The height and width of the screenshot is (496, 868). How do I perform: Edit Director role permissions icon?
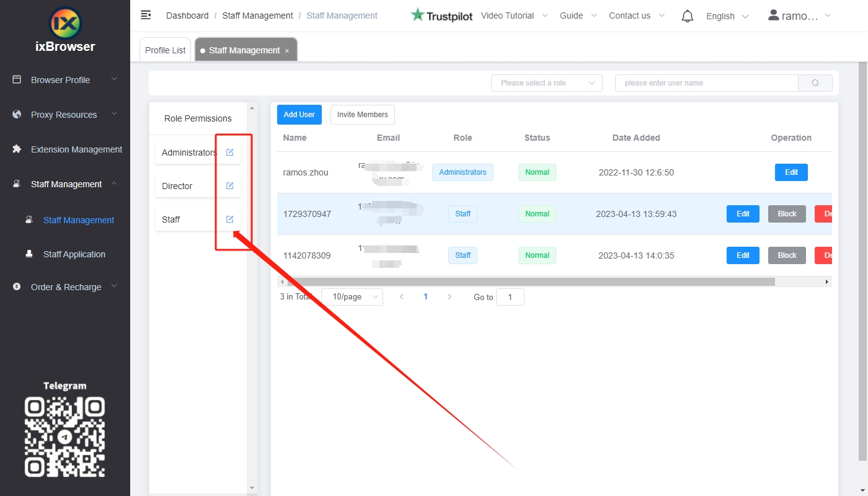229,186
